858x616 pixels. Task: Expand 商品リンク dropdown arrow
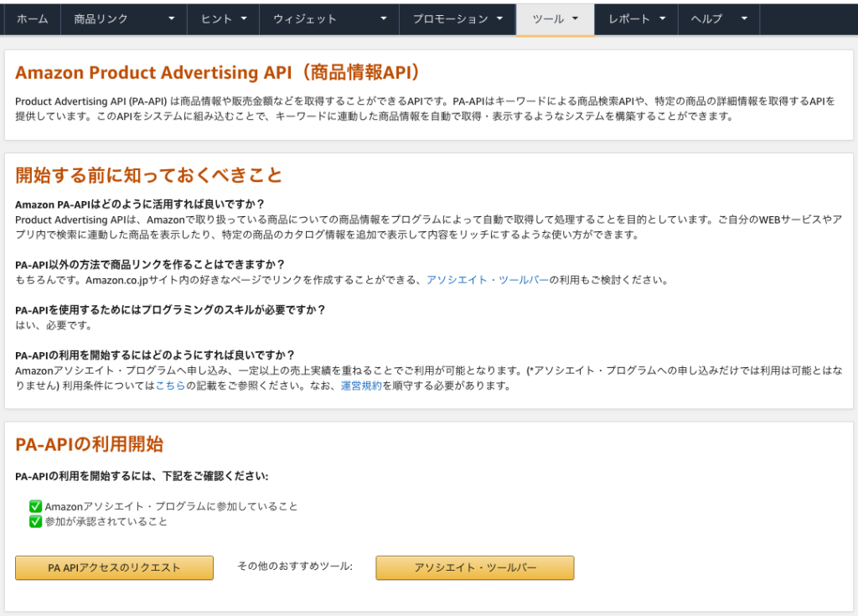(171, 18)
